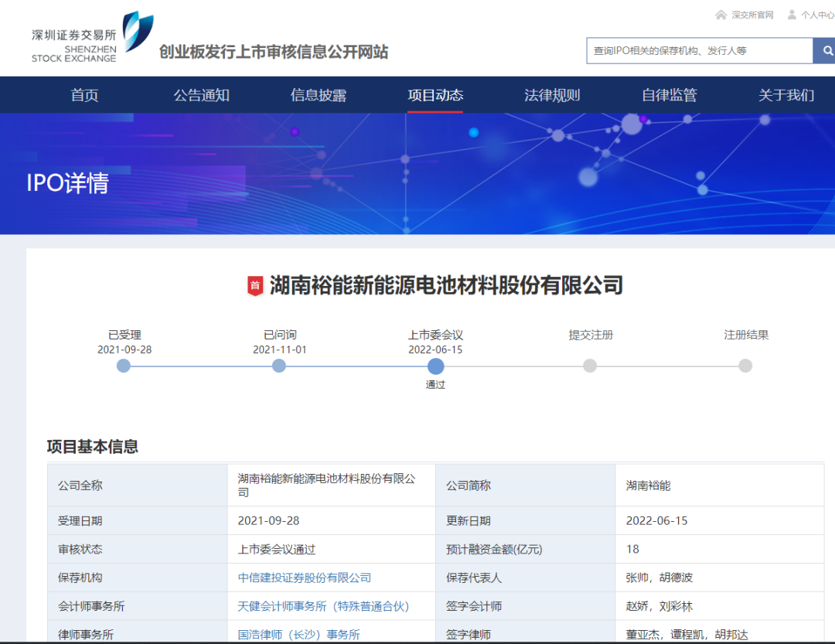Click the 上市委会议 timeline dot

435,366
